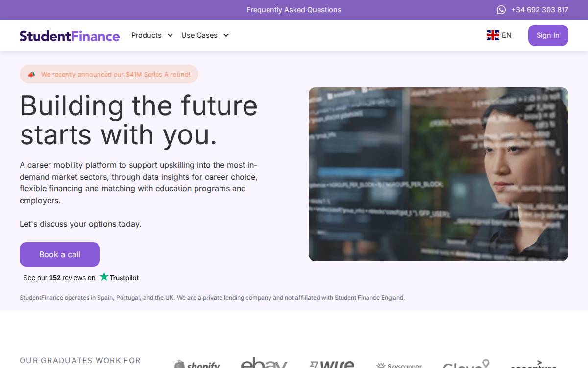This screenshot has width=588, height=368.
Task: Click the WhatsApp icon in top bar
Action: 501,10
